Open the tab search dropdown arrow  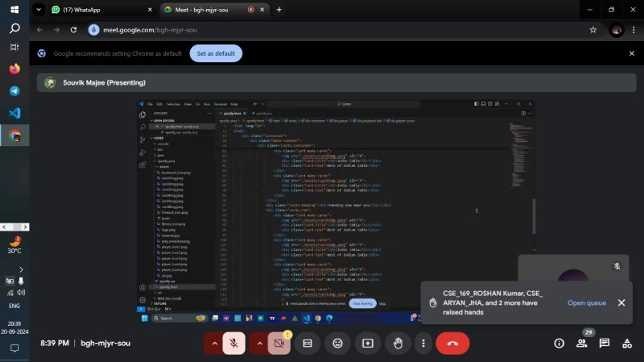39,10
